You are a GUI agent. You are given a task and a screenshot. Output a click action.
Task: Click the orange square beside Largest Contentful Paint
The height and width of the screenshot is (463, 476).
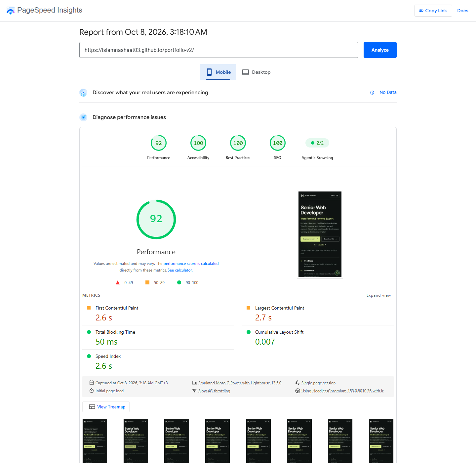click(248, 308)
